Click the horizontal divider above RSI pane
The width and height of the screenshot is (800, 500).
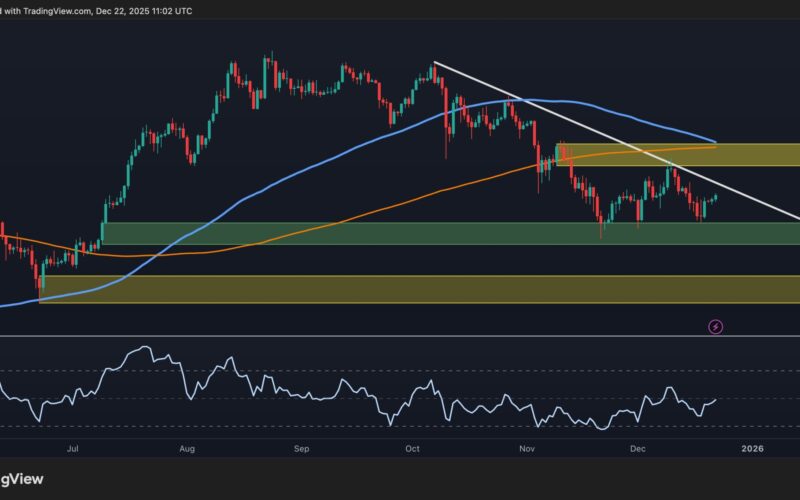pos(400,337)
